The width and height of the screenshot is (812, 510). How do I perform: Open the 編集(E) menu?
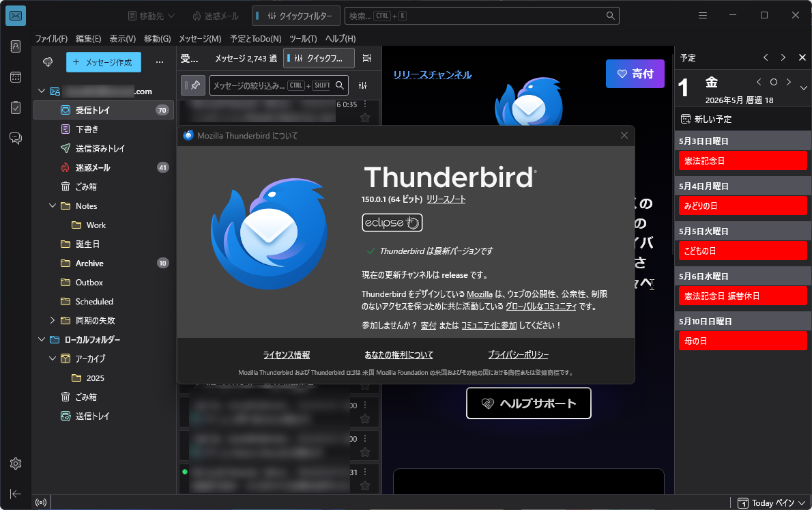[x=89, y=39]
